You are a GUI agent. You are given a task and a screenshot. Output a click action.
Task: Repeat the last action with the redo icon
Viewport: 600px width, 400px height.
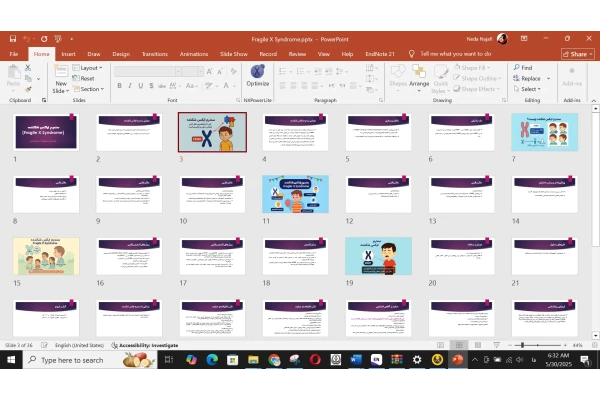click(x=44, y=39)
